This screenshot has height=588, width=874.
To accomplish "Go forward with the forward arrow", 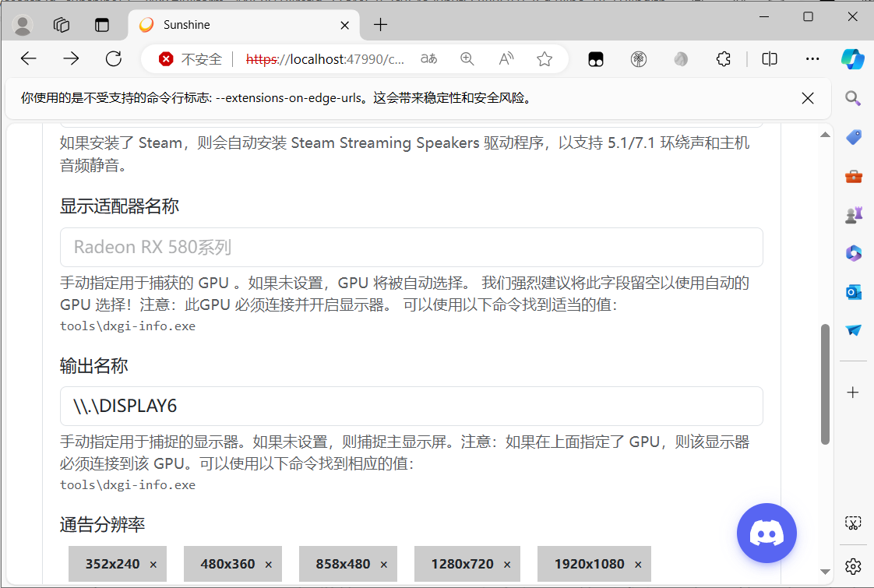I will click(x=71, y=58).
